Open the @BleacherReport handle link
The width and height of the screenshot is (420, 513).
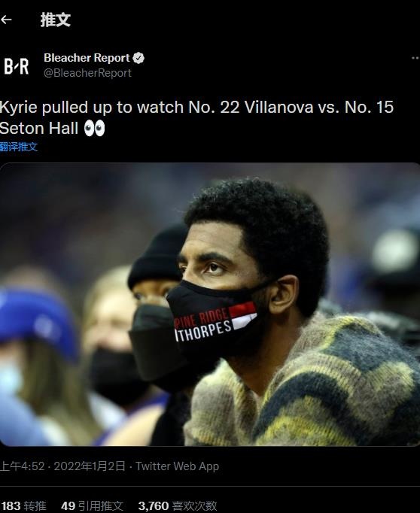click(87, 73)
